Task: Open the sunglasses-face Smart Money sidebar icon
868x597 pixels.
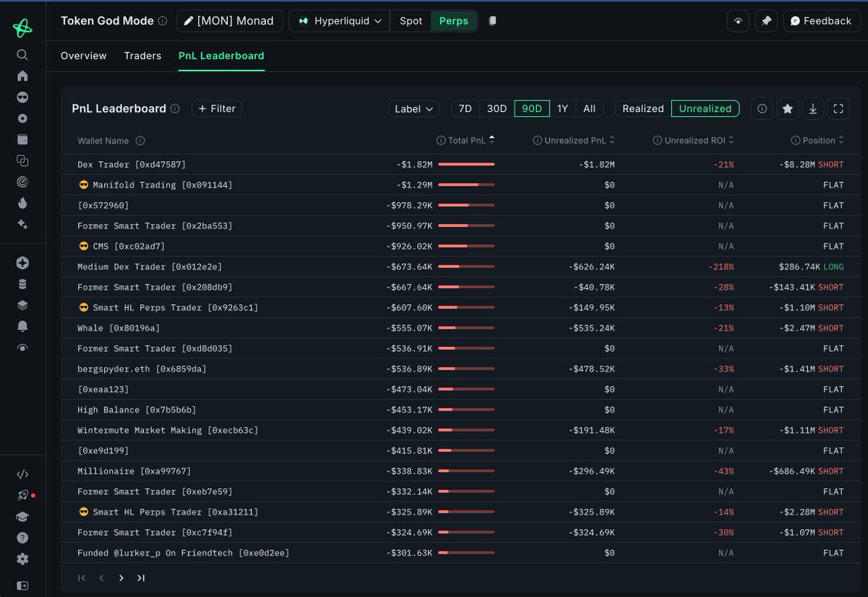Action: (22, 98)
